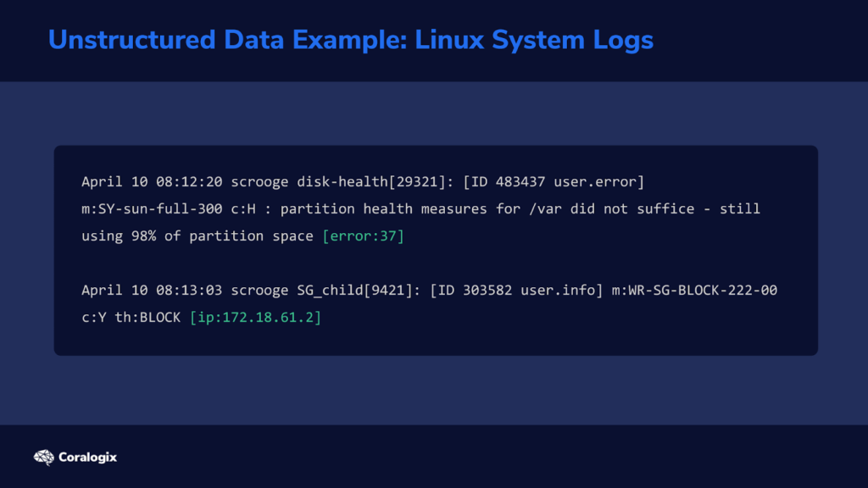Click the 'c:H' field in first log
The width and height of the screenshot is (868, 488).
(243, 209)
